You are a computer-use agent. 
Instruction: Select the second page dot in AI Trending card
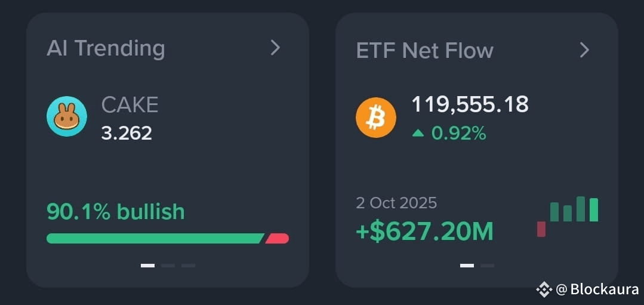click(x=168, y=266)
